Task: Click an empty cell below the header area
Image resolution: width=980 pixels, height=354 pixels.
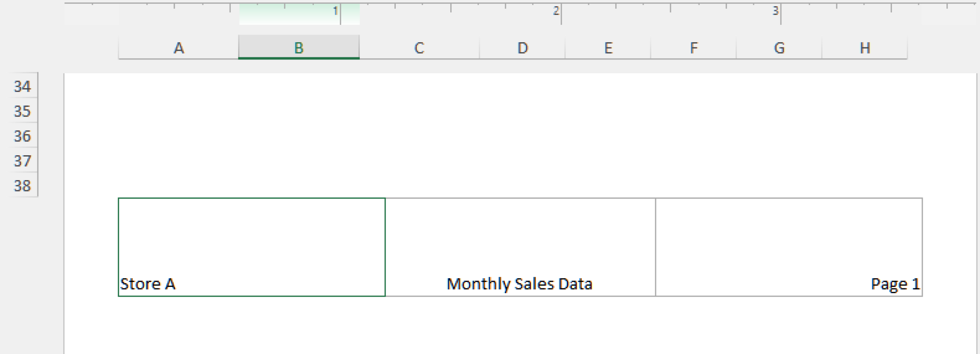Action: (x=479, y=331)
